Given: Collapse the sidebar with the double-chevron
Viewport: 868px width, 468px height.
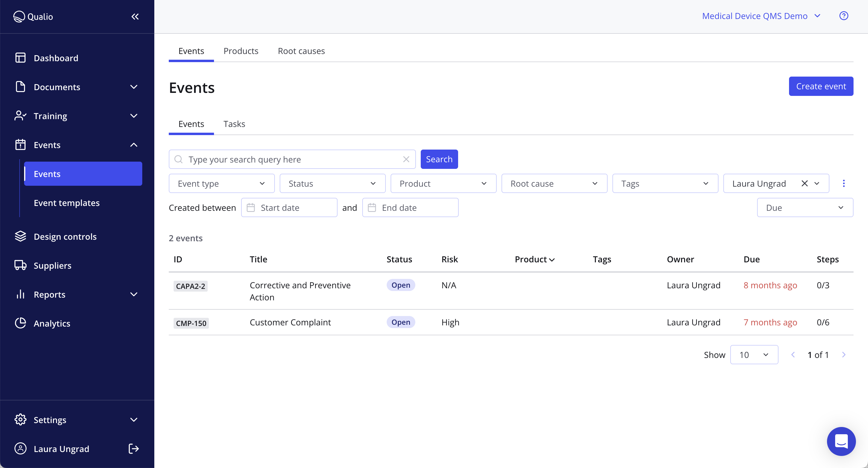Looking at the screenshot, I should pos(135,16).
